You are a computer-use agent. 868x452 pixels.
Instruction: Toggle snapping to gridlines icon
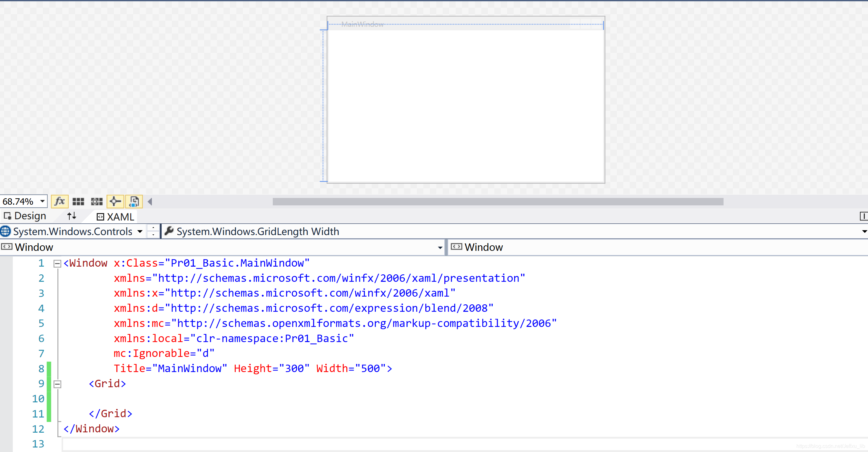coord(97,201)
